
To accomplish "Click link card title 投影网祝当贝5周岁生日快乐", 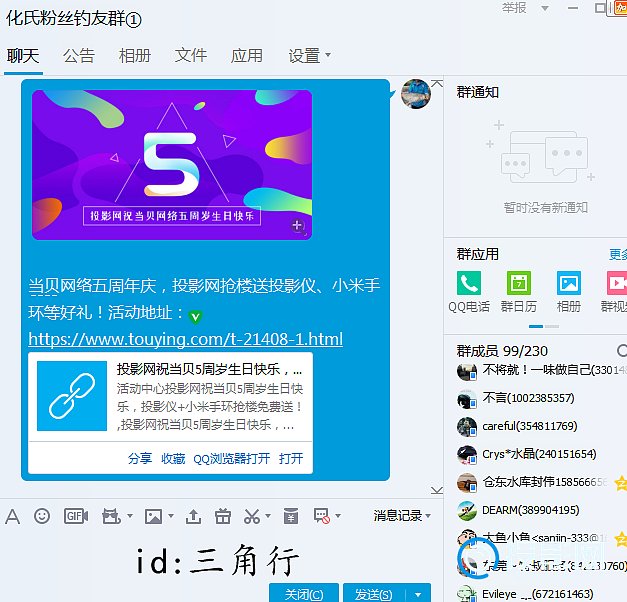I will click(x=209, y=369).
